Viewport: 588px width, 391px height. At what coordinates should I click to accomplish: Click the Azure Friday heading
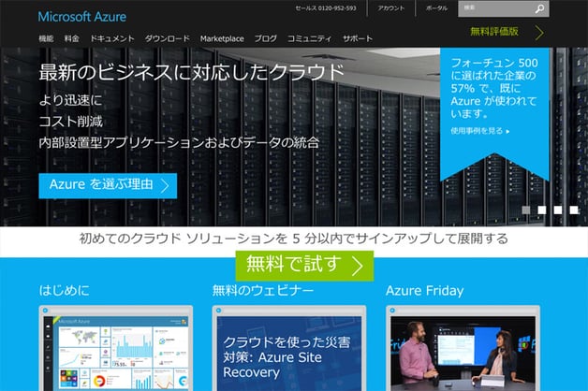click(425, 291)
